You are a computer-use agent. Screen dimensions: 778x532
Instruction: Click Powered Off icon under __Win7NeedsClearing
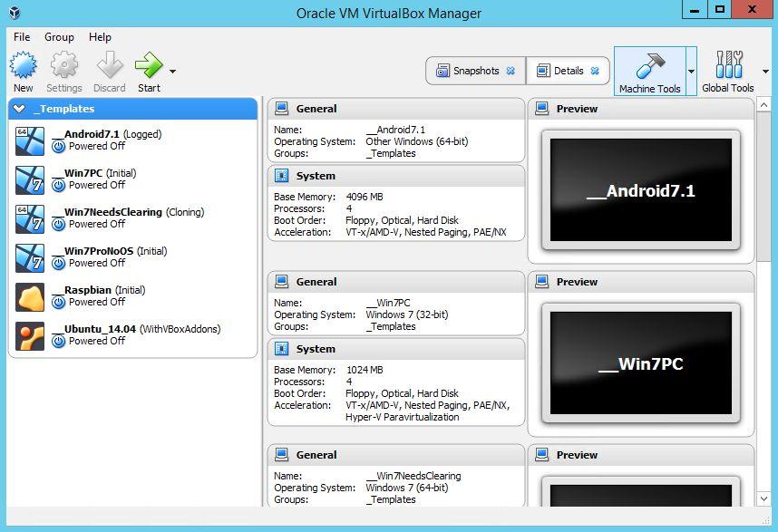pos(59,224)
